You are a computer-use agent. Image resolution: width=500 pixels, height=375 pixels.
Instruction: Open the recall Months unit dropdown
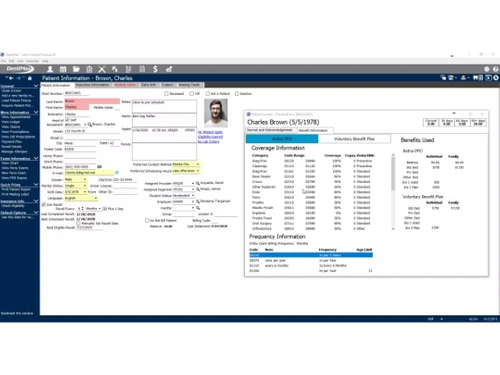[100, 209]
